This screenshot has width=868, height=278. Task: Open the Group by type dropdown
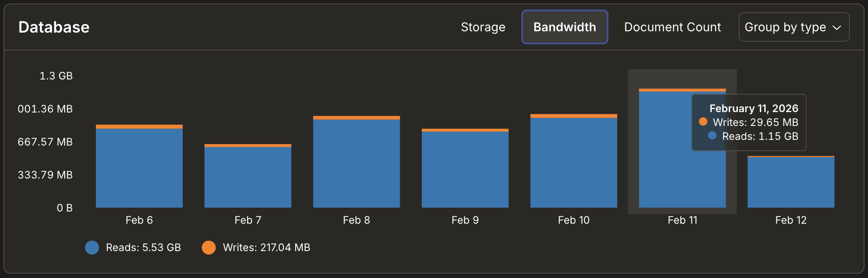794,27
